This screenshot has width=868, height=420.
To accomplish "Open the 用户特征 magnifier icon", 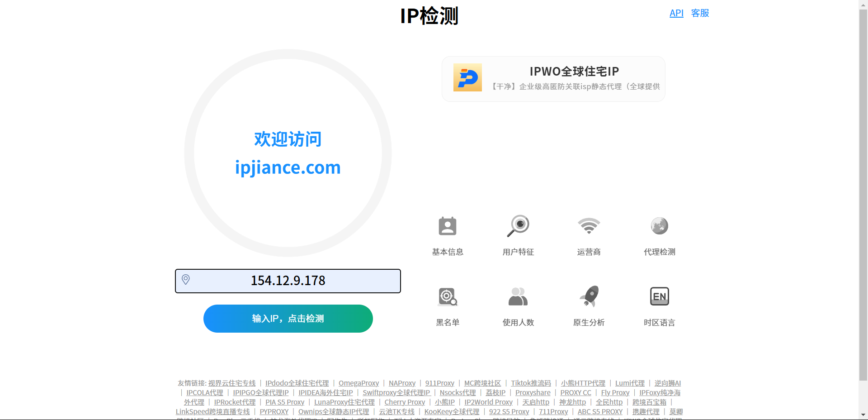I will (x=518, y=226).
